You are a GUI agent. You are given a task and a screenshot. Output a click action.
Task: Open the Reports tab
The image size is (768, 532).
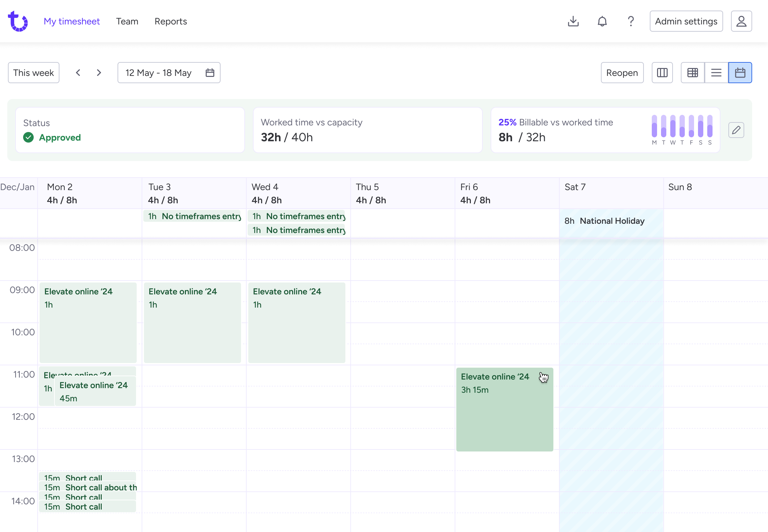pos(171,21)
